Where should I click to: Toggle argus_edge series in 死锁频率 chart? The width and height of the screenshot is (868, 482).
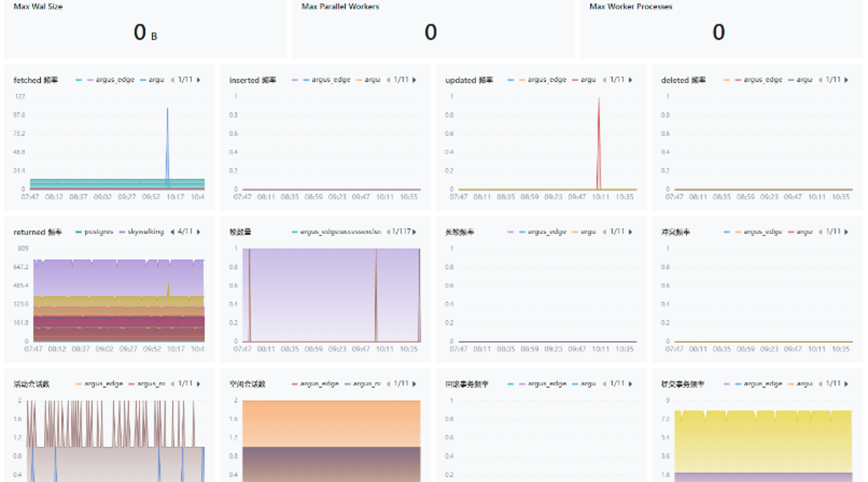click(542, 232)
